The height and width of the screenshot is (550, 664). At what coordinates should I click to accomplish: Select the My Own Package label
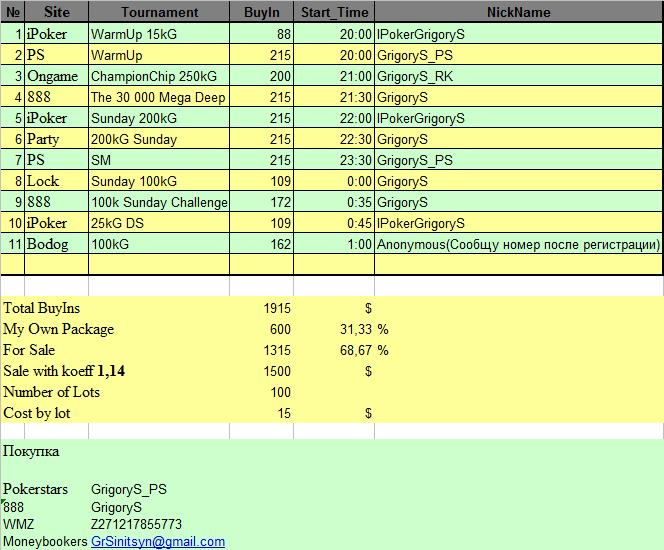point(58,329)
